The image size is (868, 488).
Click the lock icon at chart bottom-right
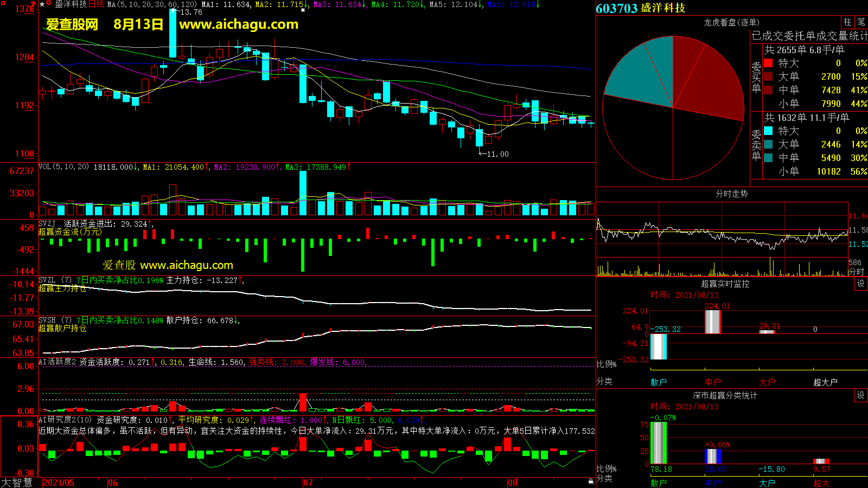coord(591,481)
